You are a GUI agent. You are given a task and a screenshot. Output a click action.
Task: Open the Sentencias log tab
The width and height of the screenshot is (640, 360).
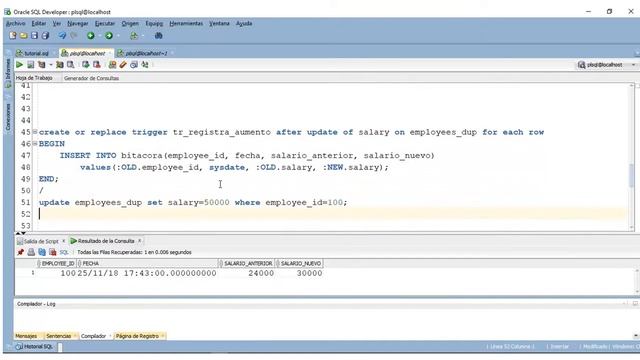(58, 336)
